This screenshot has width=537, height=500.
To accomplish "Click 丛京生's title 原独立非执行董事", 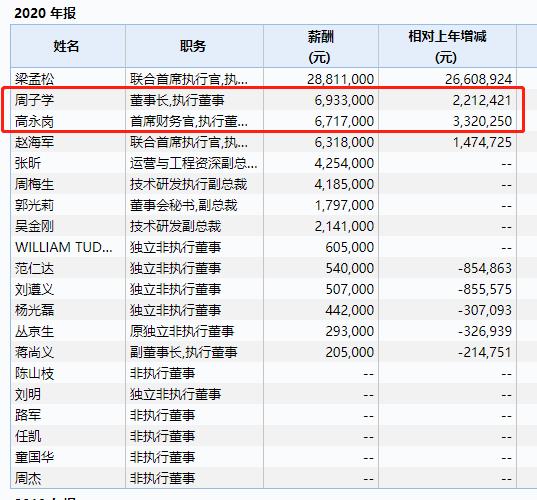I will pyautogui.click(x=182, y=332).
